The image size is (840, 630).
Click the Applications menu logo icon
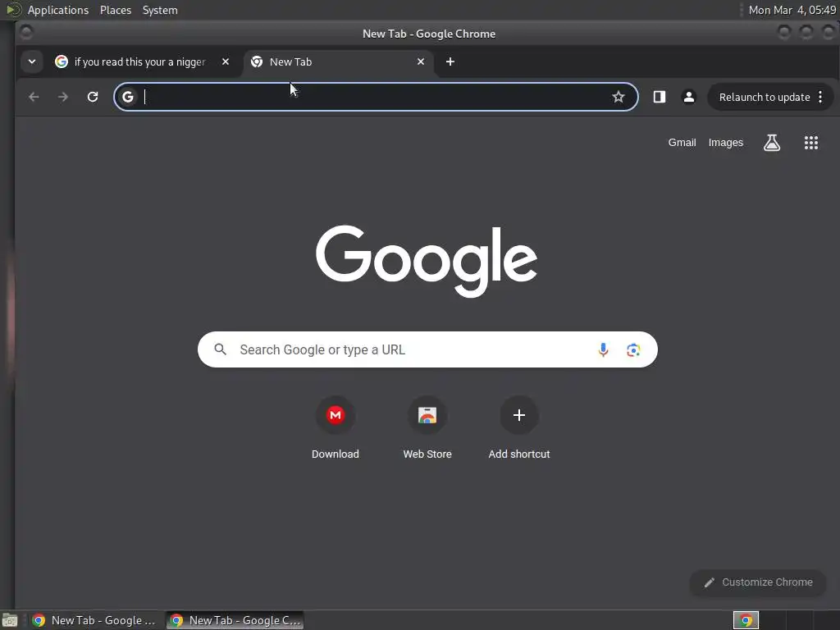13,10
